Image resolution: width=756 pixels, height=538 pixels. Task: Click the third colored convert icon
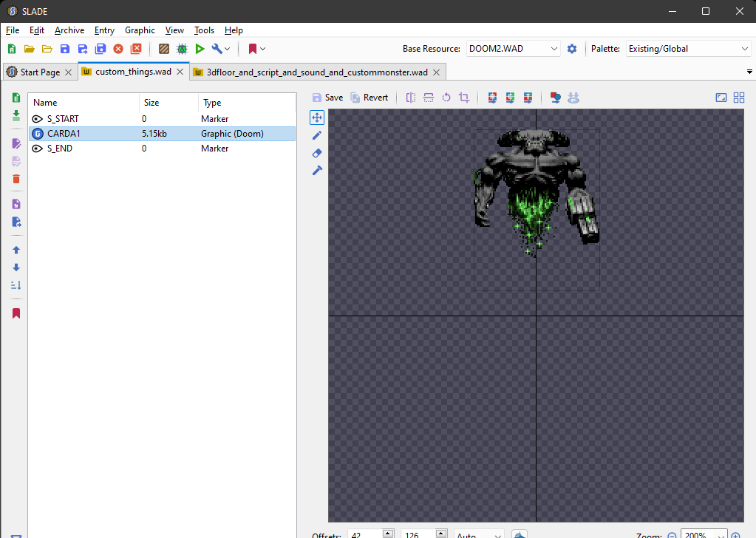point(528,98)
